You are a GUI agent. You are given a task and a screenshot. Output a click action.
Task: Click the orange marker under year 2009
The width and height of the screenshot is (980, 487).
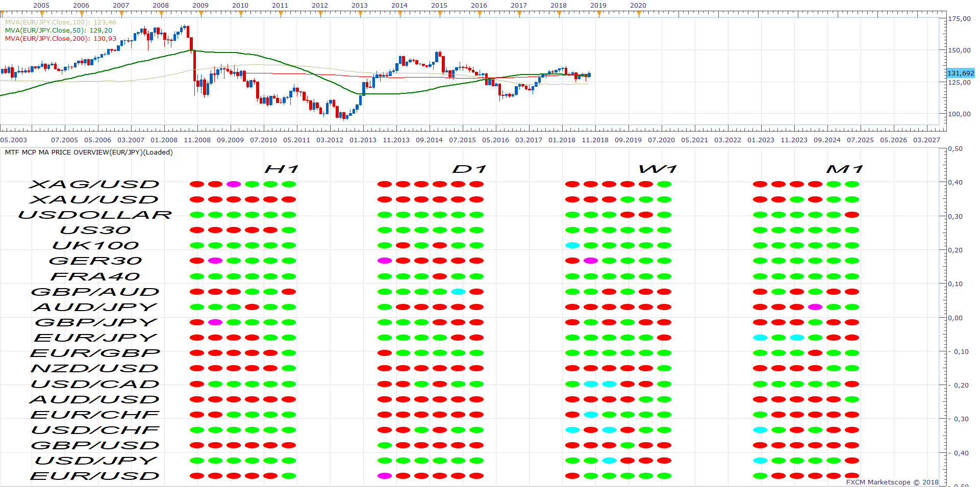201,14
